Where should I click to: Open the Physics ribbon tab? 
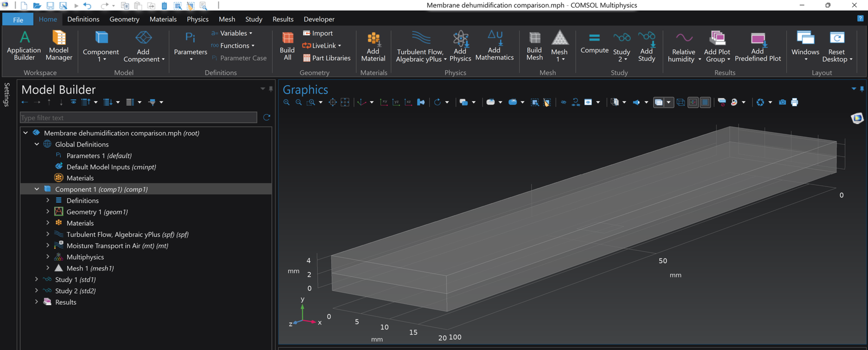tap(197, 19)
